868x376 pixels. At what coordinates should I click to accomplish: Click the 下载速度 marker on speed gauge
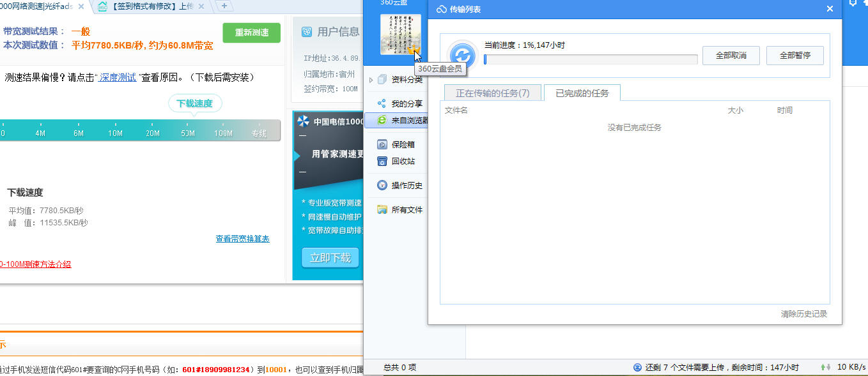(195, 103)
